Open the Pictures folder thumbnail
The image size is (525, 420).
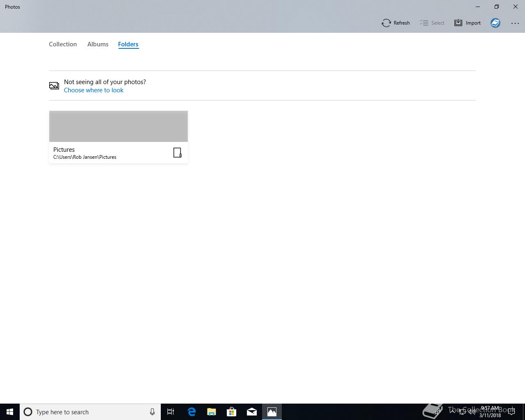pyautogui.click(x=119, y=126)
